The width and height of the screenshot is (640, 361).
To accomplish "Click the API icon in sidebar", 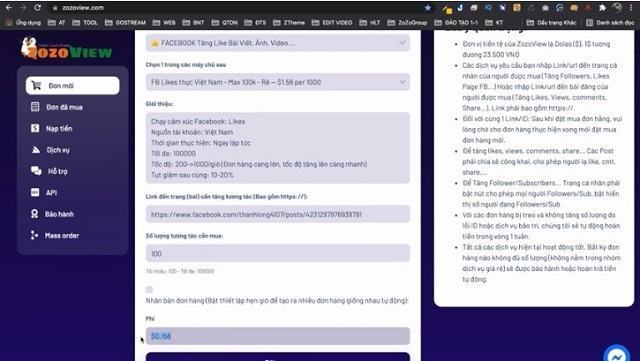I will tap(35, 192).
